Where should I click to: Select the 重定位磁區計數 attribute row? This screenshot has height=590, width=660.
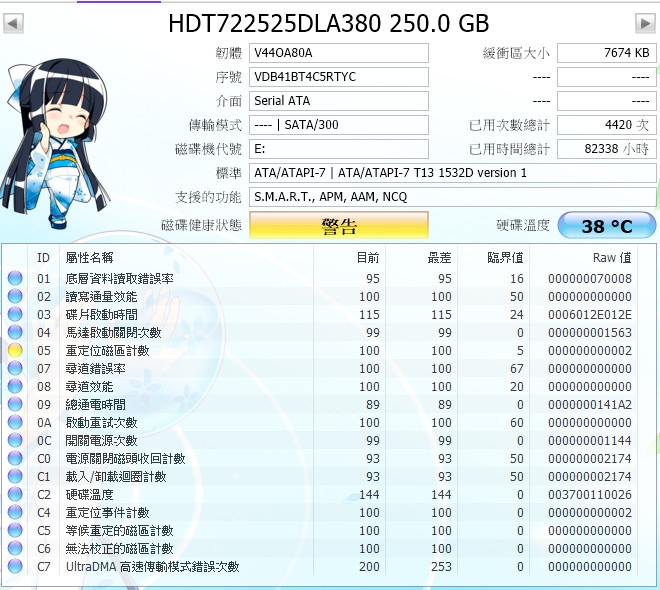320,350
